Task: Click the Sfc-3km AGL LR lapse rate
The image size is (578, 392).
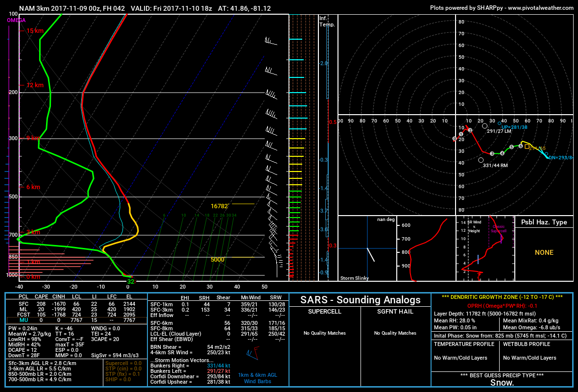Action: 43,363
